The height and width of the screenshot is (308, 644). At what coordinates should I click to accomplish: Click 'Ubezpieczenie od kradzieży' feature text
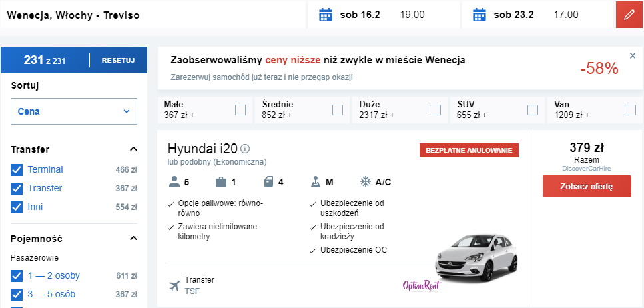pyautogui.click(x=352, y=231)
